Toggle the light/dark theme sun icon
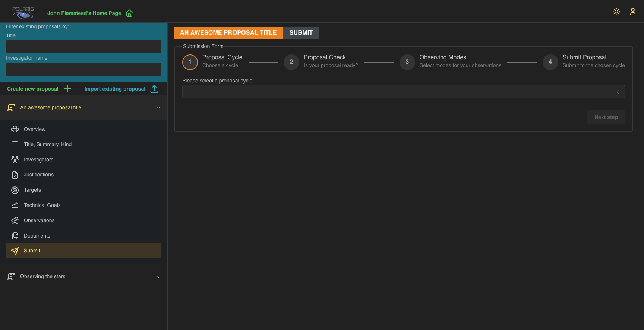The width and height of the screenshot is (644, 330). pos(616,12)
